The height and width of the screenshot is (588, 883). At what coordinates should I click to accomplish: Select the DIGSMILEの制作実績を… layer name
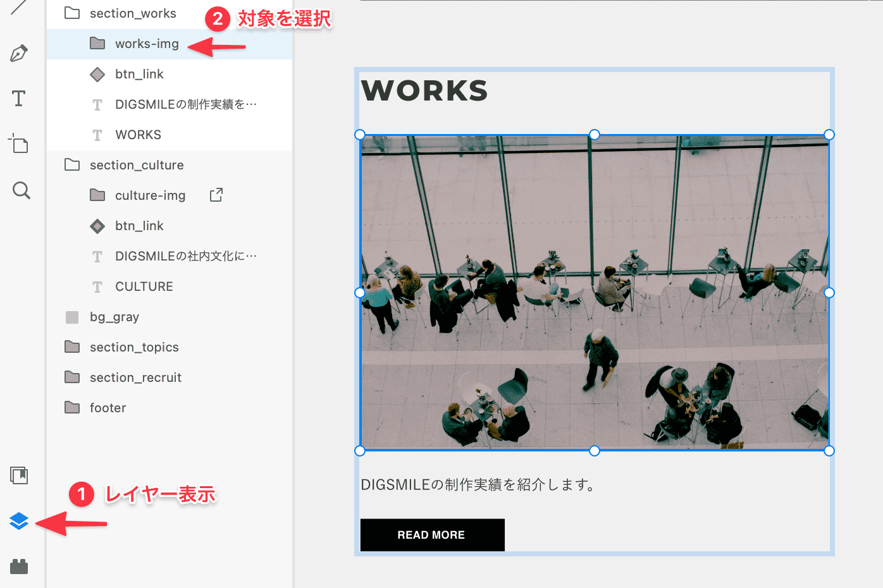pos(186,104)
